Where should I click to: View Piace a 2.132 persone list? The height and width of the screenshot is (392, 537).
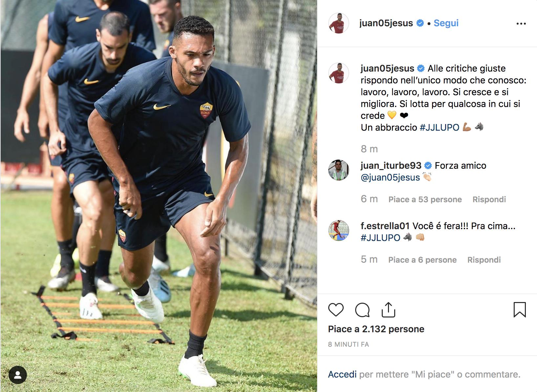pyautogui.click(x=376, y=329)
